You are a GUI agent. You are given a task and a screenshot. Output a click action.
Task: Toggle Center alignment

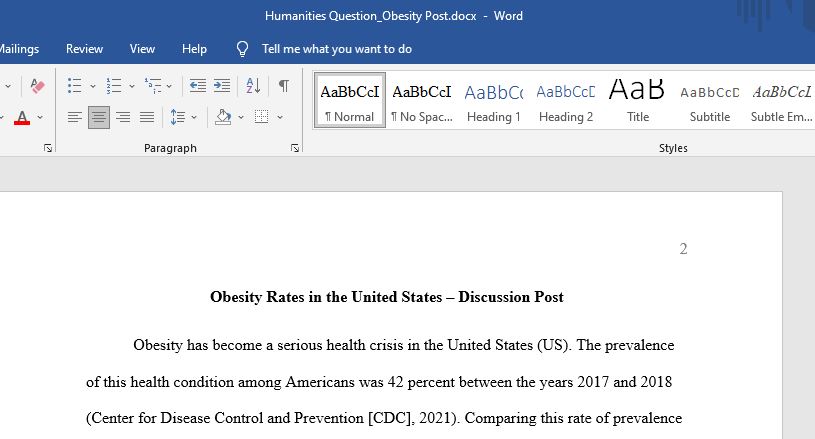point(99,117)
